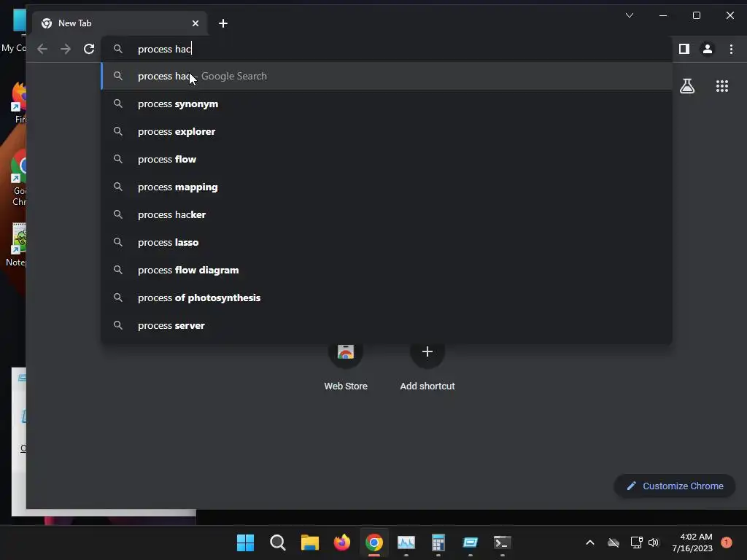
Task: Open File Explorer from taskbar
Action: tap(309, 542)
